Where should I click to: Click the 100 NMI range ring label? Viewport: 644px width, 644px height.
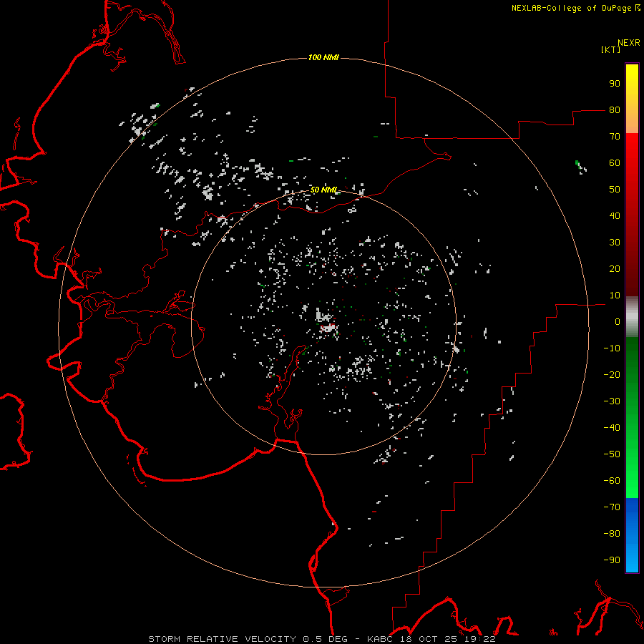click(323, 57)
